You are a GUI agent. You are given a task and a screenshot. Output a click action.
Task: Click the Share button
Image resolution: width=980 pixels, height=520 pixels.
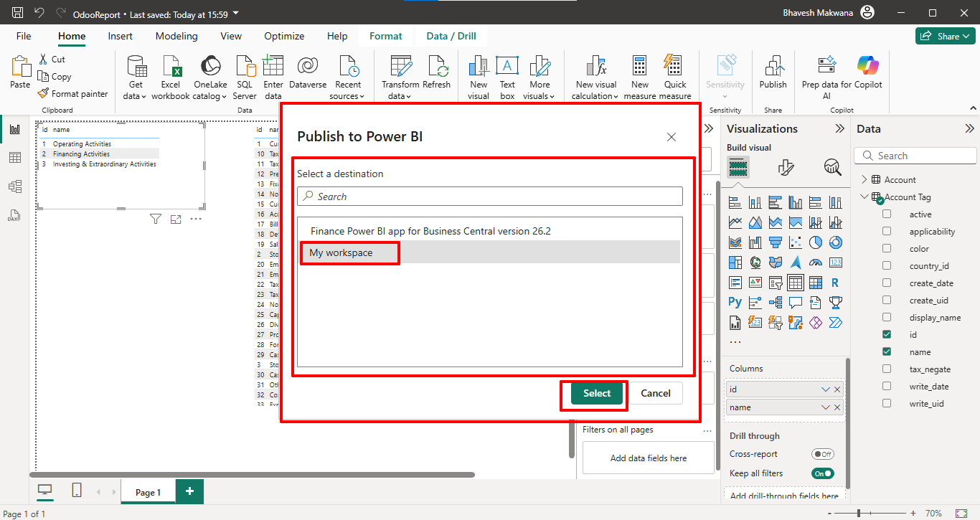point(943,36)
